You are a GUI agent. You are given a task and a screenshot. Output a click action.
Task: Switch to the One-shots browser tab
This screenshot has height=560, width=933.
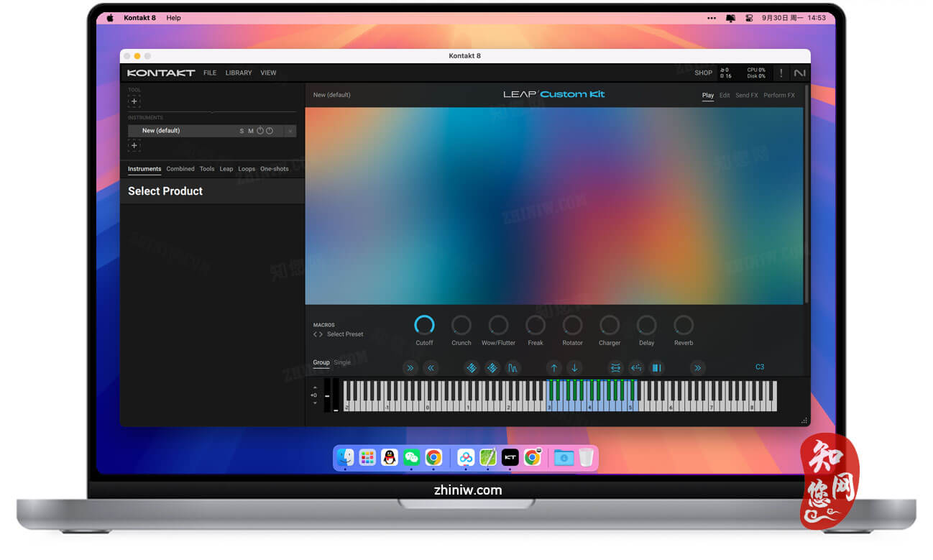(x=275, y=169)
